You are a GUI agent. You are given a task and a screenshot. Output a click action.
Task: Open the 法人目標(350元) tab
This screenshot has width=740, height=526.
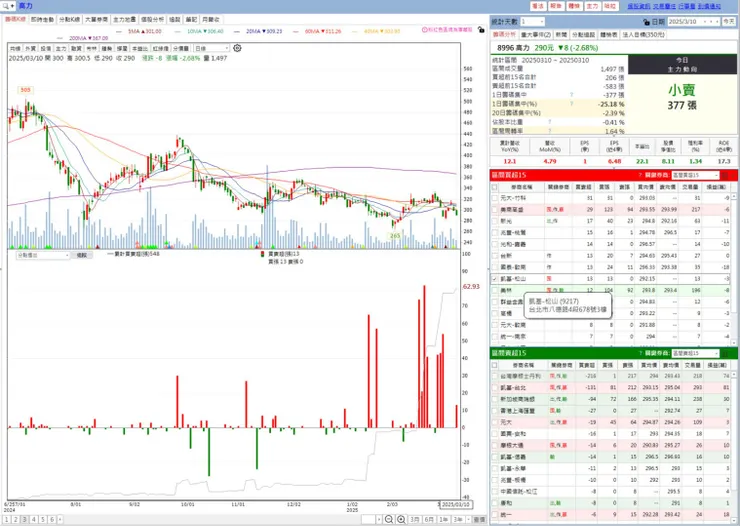(x=643, y=35)
